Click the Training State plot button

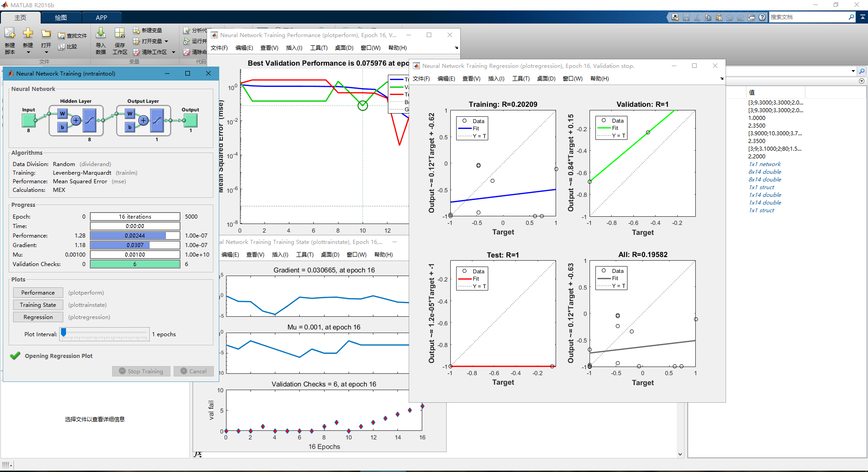tap(38, 305)
